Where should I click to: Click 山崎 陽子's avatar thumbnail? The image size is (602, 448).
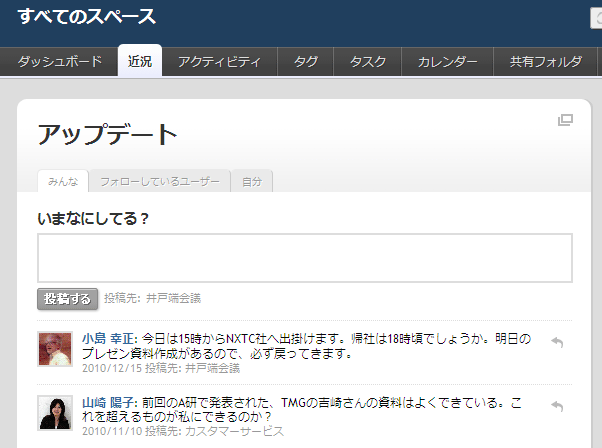click(55, 413)
